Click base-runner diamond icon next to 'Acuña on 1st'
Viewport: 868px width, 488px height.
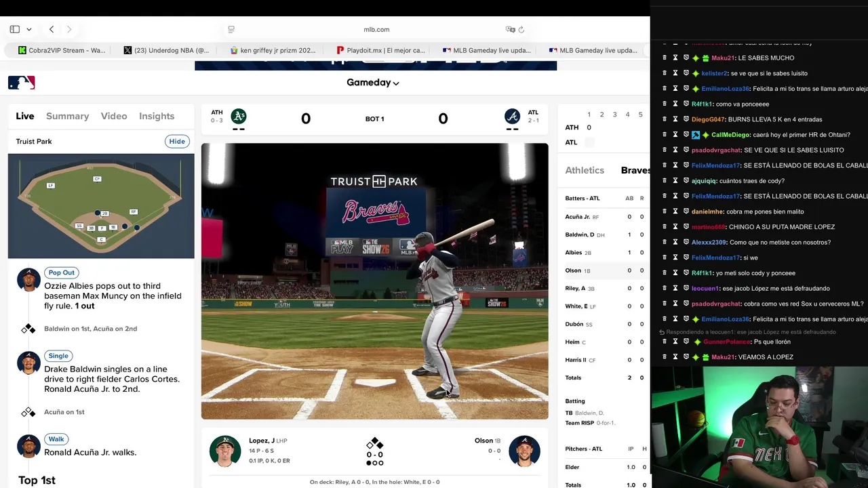(28, 412)
